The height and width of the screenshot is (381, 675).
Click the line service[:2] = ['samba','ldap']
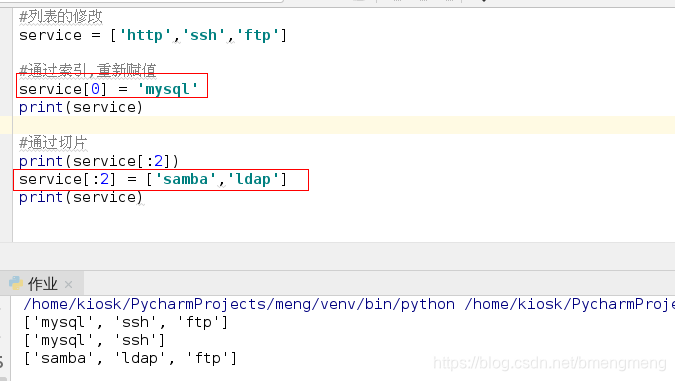[x=153, y=179]
